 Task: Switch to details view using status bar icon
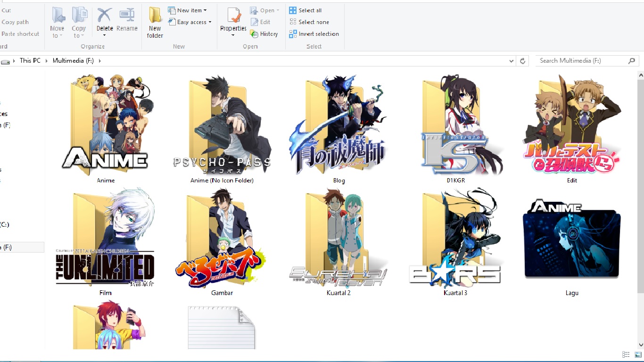[x=626, y=354]
